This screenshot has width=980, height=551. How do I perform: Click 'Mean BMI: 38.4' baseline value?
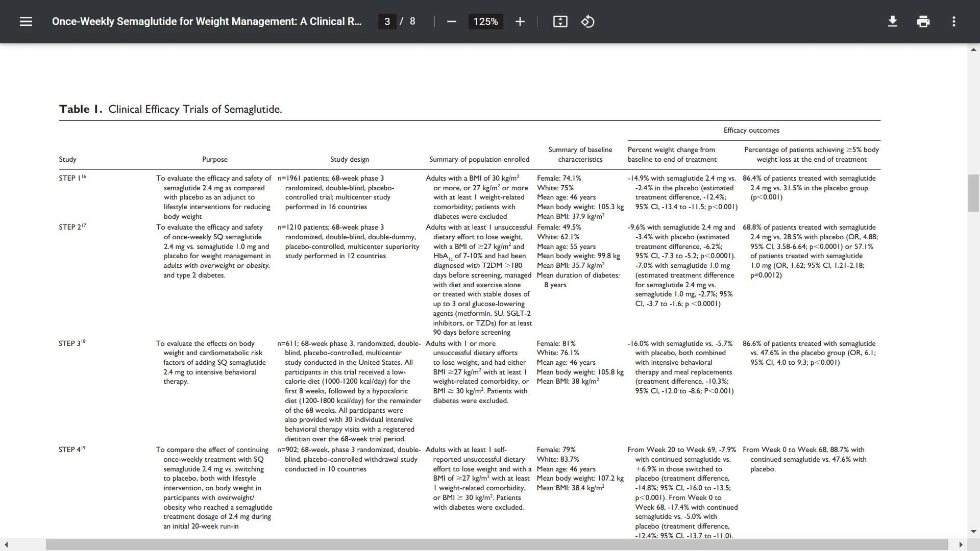[x=571, y=488]
